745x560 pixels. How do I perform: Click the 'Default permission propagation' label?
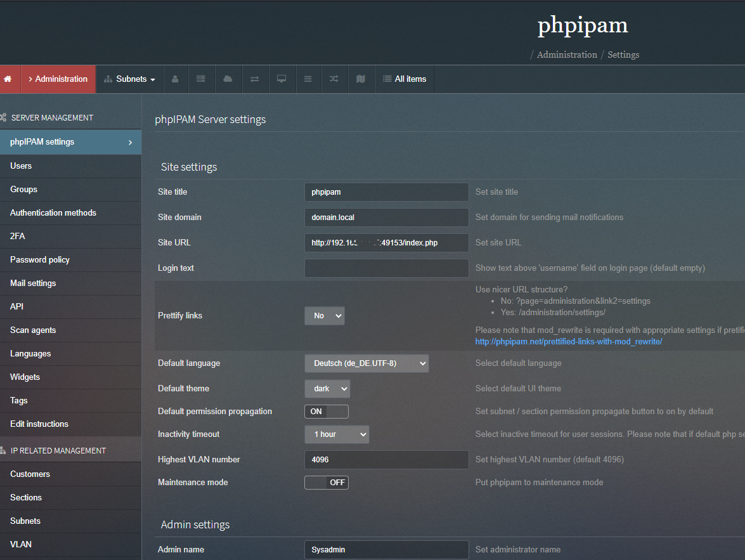coord(215,412)
